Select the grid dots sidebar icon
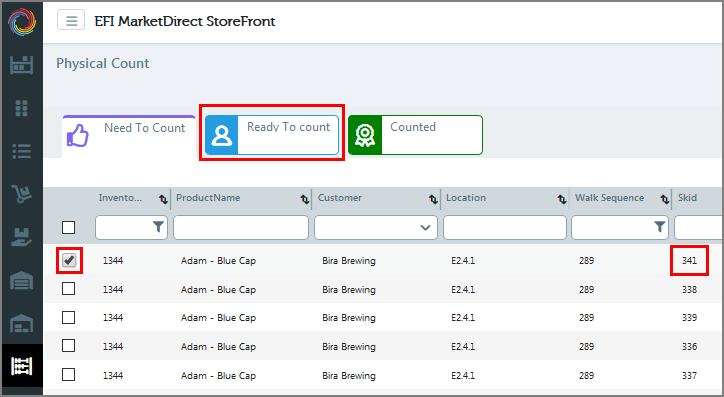724x397 pixels. click(22, 108)
